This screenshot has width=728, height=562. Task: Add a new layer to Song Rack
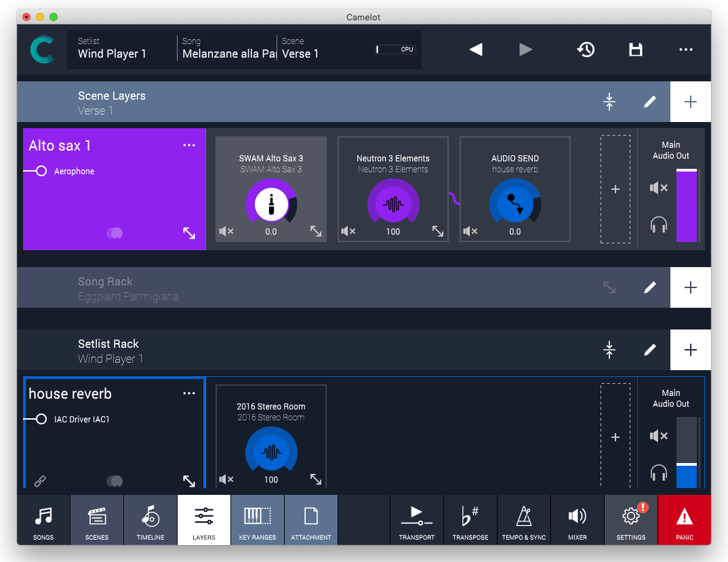click(691, 287)
